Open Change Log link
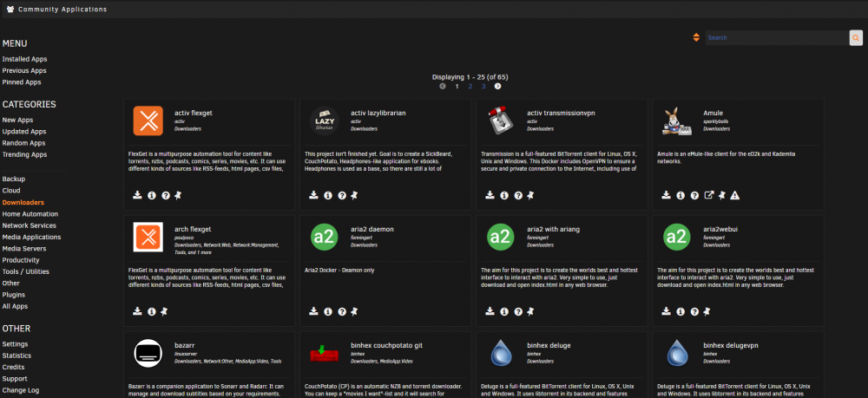Image resolution: width=868 pixels, height=398 pixels. (21, 391)
